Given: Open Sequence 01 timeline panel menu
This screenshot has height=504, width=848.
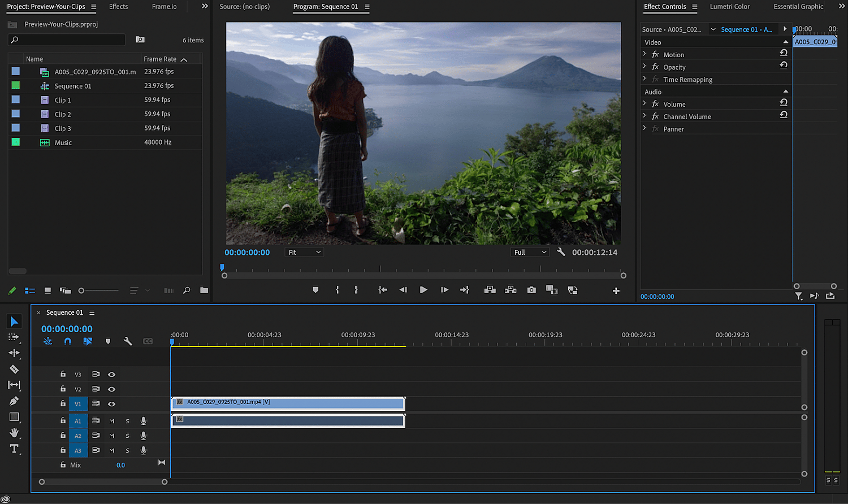Looking at the screenshot, I should pos(92,312).
